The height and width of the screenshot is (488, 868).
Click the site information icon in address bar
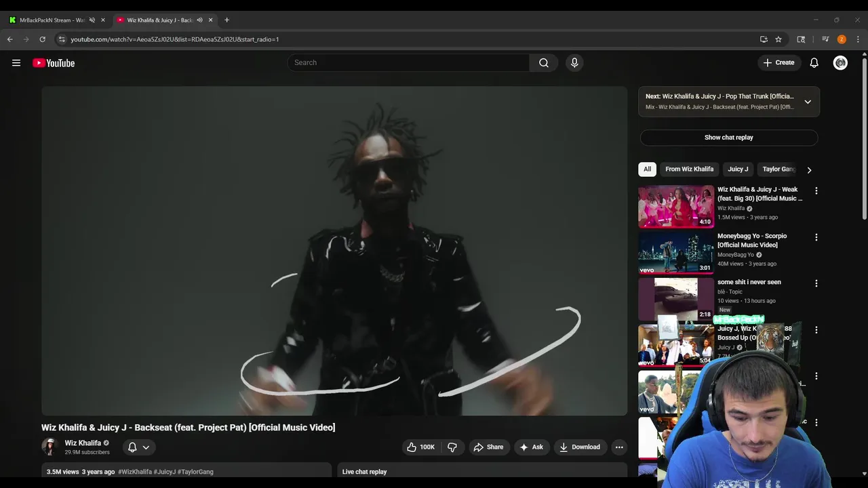(62, 39)
